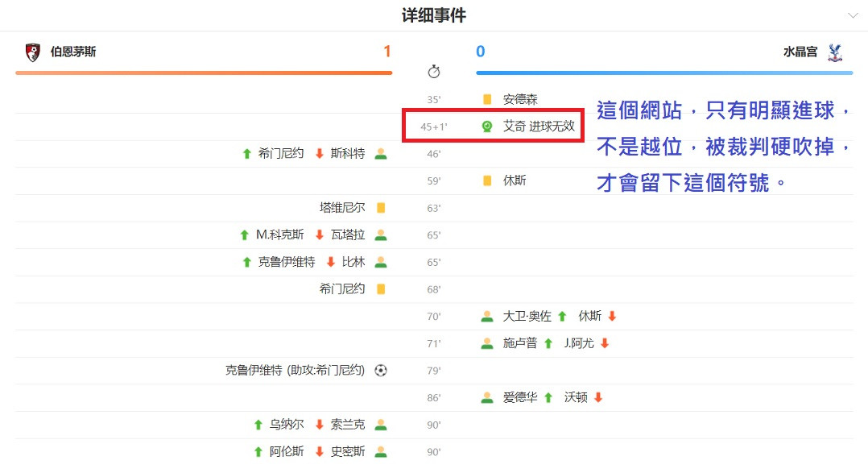Click the blue Crystal Palace bar
This screenshot has height=473, width=868.
pos(664,73)
